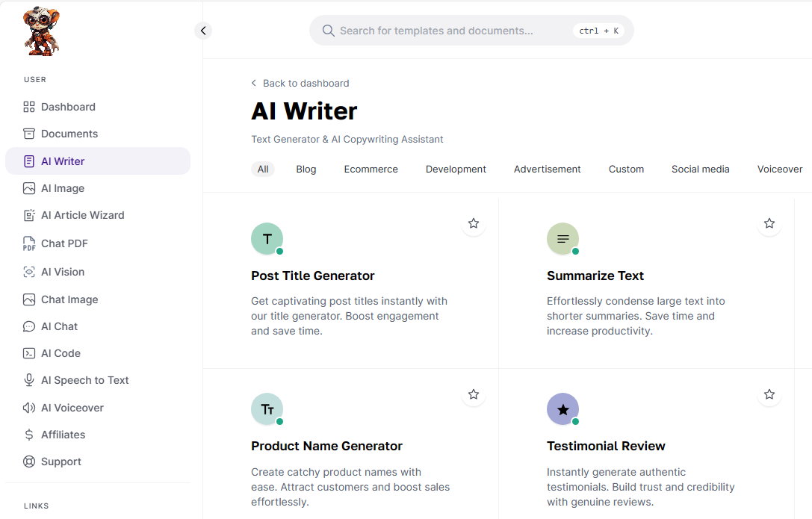812x519 pixels.
Task: Click the search bar for templates
Action: point(471,30)
